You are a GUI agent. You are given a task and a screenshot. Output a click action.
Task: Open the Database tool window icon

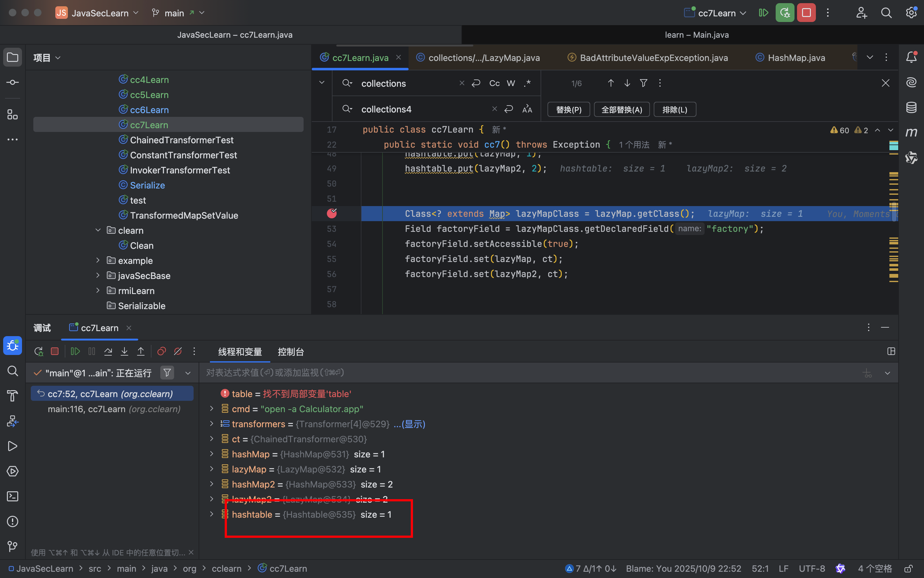pos(911,107)
